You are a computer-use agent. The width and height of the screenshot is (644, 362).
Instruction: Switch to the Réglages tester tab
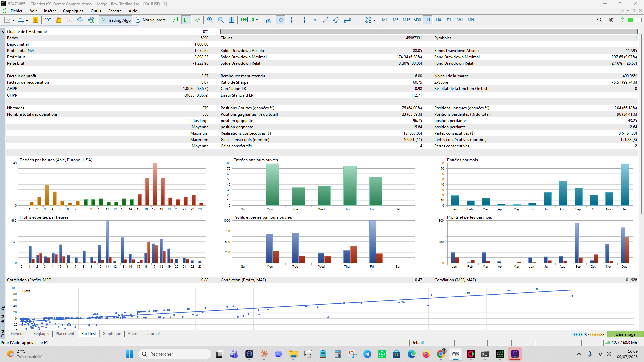point(41,334)
